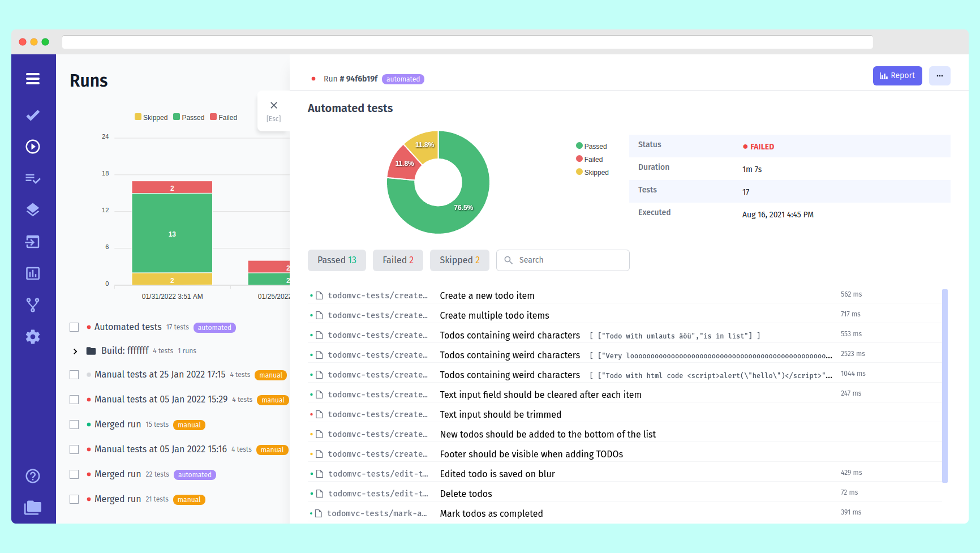Focus the Search tests input field

point(563,260)
